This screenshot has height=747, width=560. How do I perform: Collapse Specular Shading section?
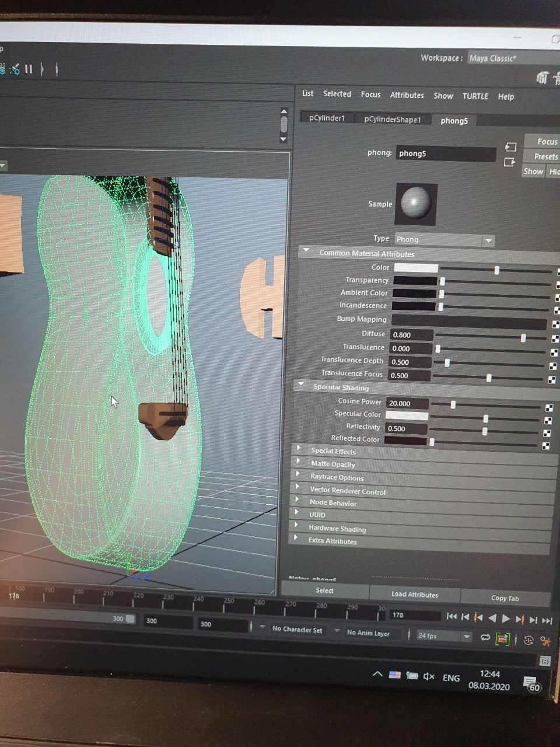[301, 385]
